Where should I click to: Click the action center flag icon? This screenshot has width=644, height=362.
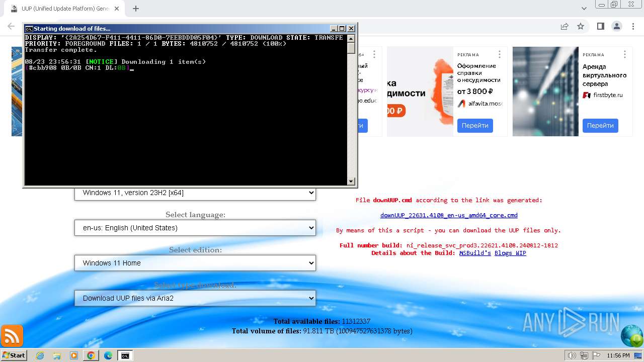click(595, 355)
